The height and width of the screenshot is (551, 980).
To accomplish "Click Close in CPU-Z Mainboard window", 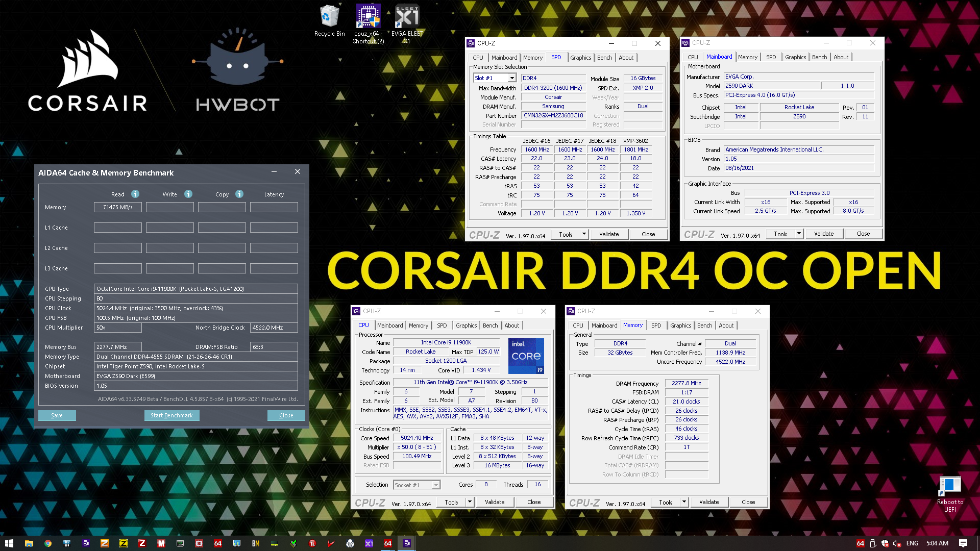I will click(x=863, y=234).
